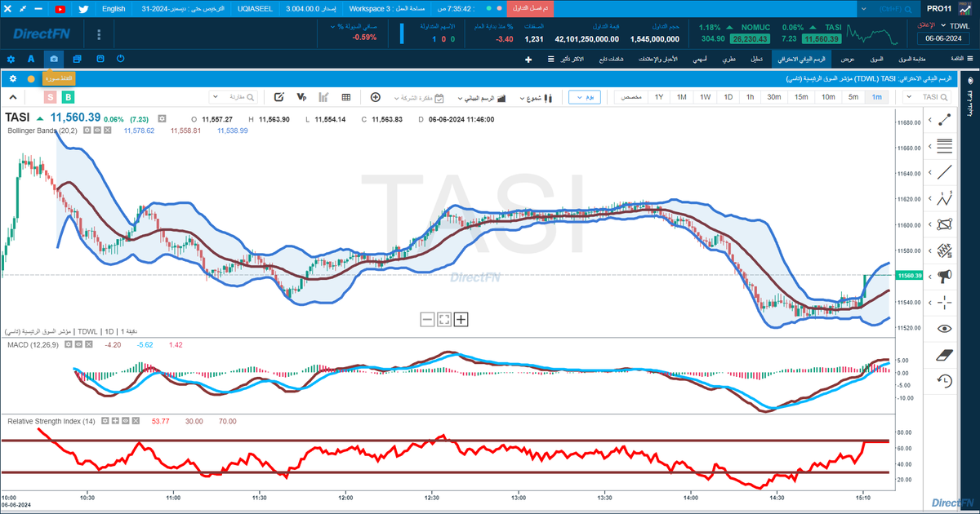
Task: Select the 1Y time range
Action: coord(659,97)
